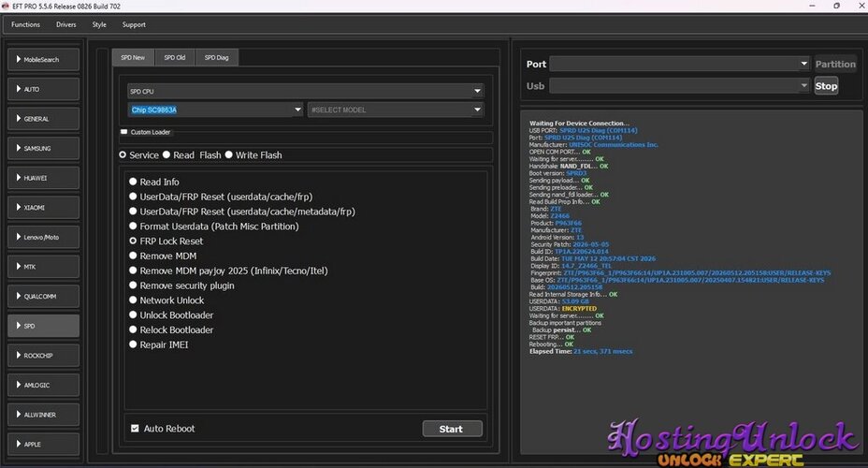Open the Port dropdown

[x=680, y=64]
